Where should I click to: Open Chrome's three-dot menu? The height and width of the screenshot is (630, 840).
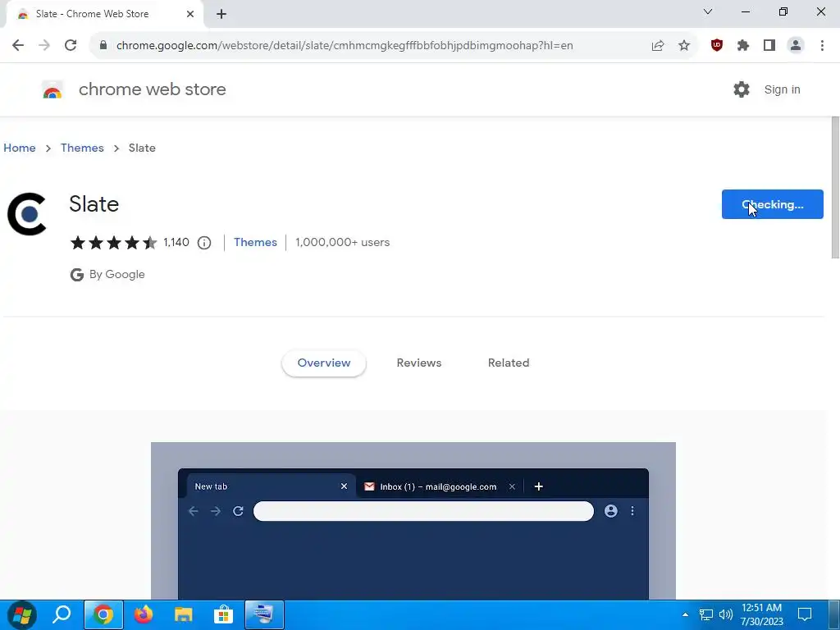(822, 46)
